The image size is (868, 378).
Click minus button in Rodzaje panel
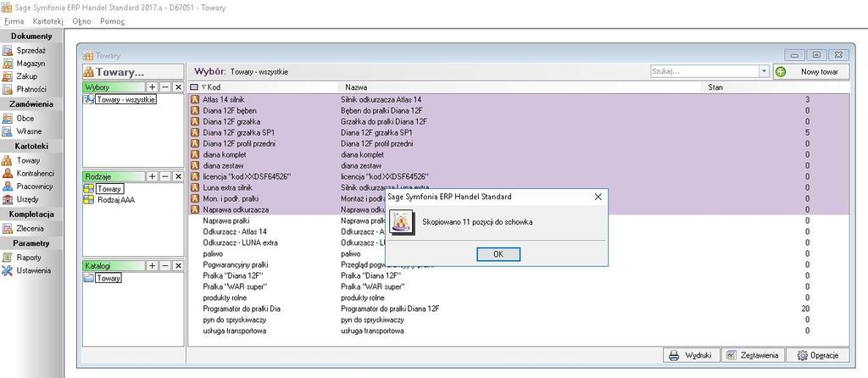(165, 176)
